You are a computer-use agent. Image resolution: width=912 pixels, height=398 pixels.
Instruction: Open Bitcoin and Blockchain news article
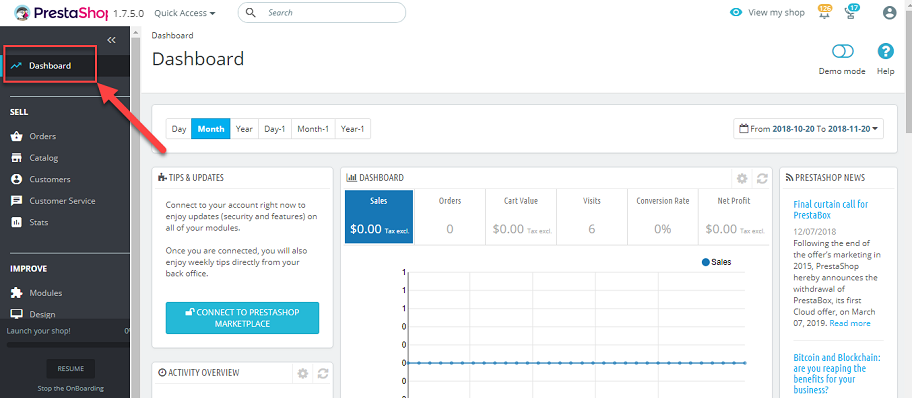(837, 374)
